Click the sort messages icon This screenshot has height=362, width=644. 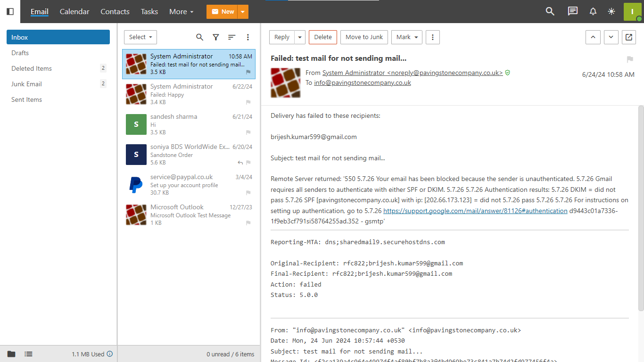231,37
